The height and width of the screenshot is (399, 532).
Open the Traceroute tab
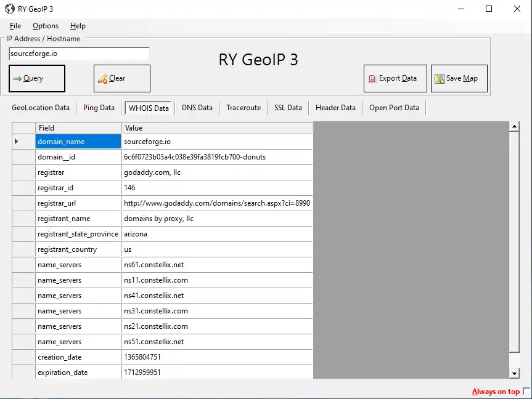coord(243,108)
